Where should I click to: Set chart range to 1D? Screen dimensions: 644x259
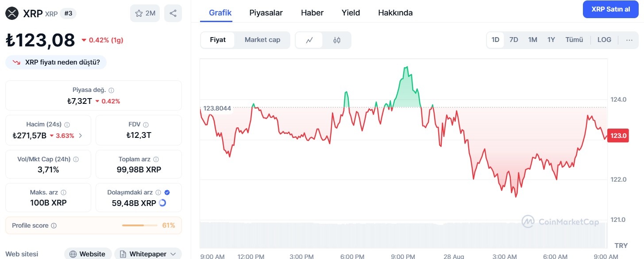coord(495,40)
